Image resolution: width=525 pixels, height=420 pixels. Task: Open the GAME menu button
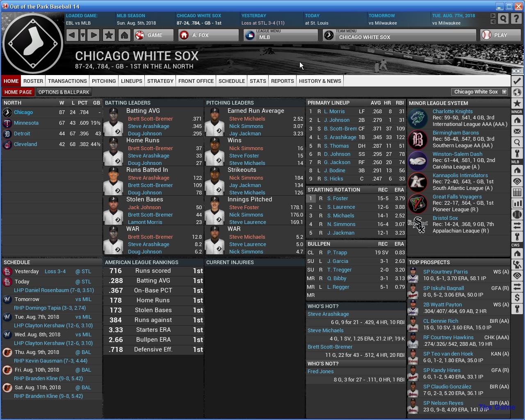tap(154, 35)
